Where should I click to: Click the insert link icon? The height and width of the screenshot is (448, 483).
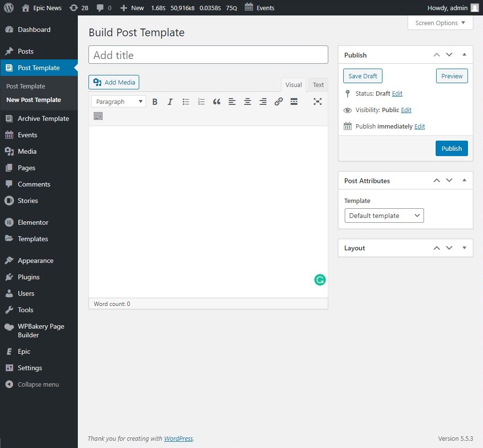coord(278,101)
